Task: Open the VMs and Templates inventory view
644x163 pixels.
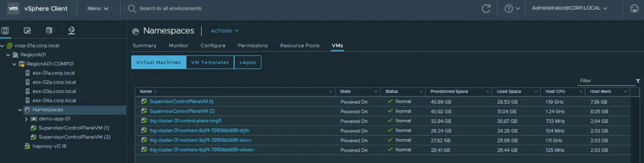Action: coord(27,31)
